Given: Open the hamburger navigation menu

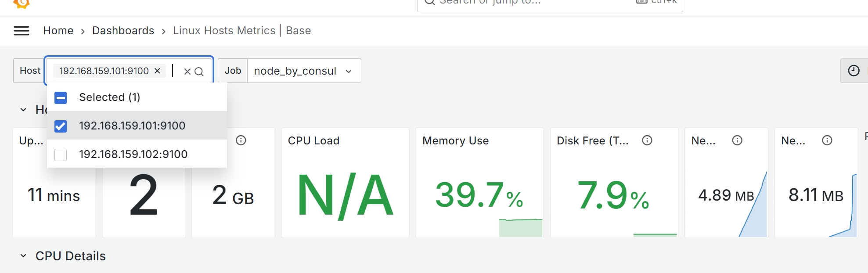Looking at the screenshot, I should (22, 31).
